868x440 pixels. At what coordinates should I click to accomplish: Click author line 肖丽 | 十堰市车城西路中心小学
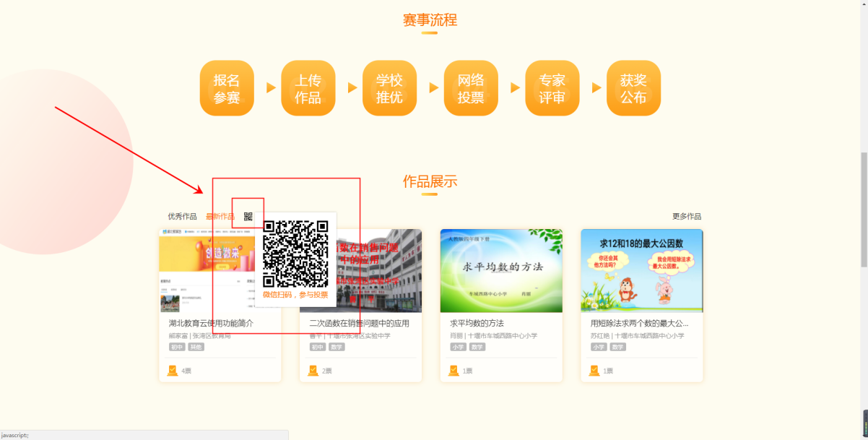point(493,336)
